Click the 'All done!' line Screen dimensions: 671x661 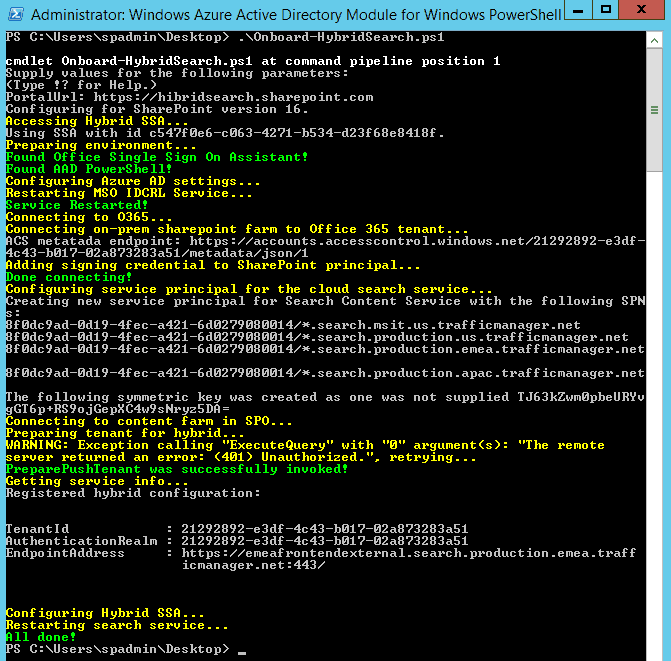point(41,637)
